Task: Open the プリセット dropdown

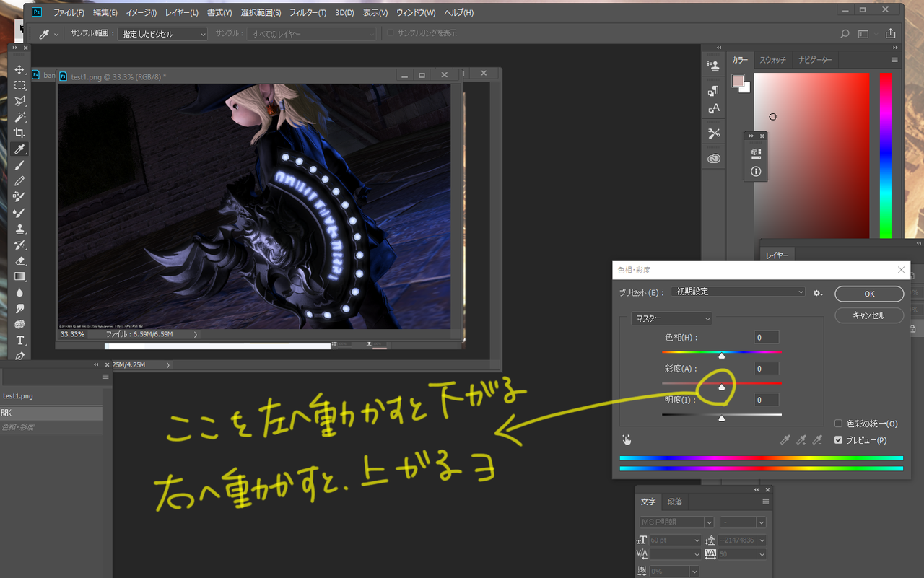Action: 738,292
